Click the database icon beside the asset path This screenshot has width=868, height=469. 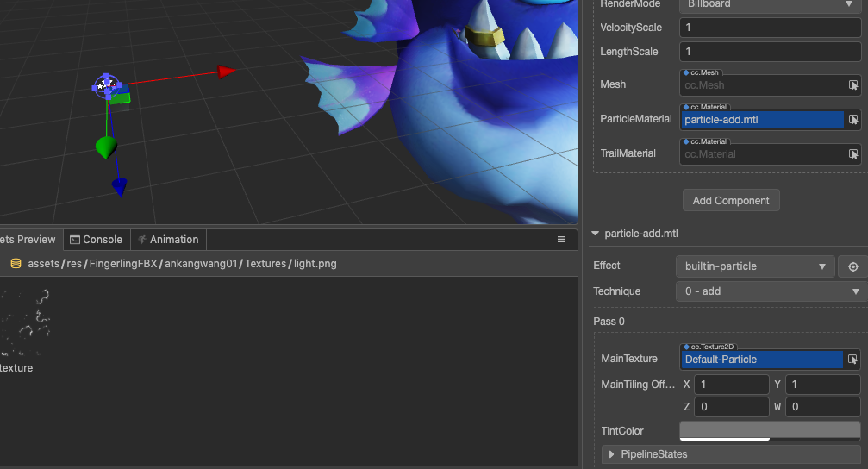16,264
